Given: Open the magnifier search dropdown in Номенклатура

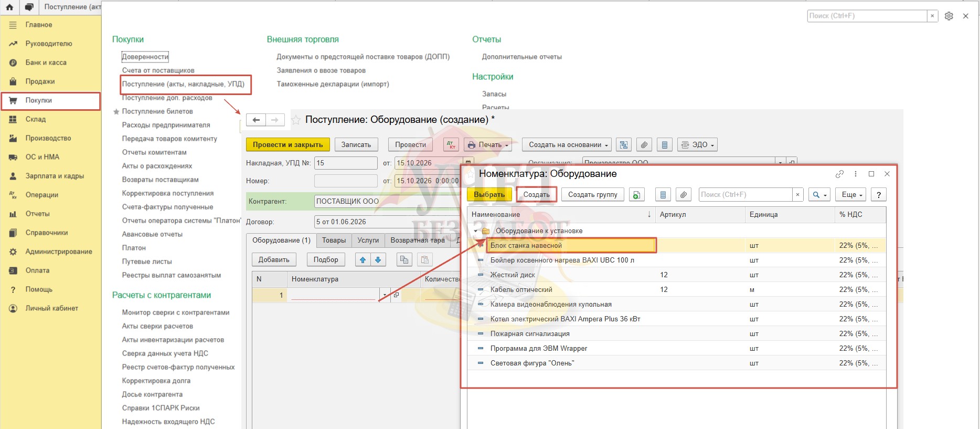Looking at the screenshot, I should pos(819,195).
